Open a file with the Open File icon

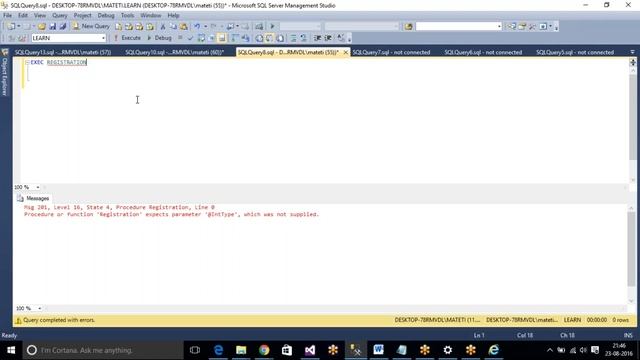click(42, 27)
